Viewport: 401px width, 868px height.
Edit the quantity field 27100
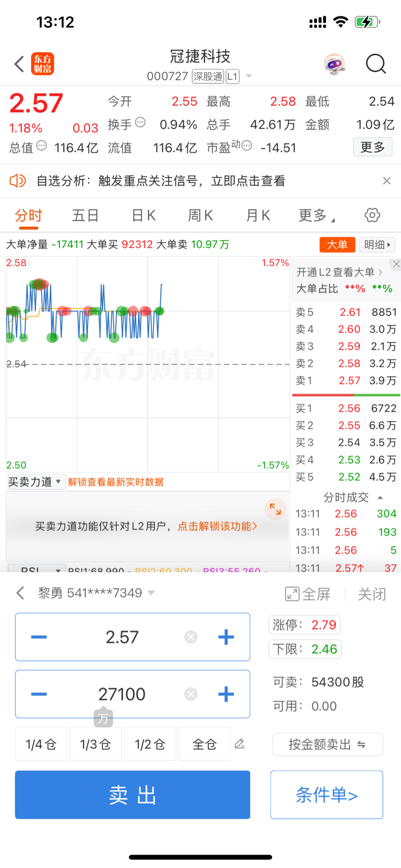pyautogui.click(x=122, y=694)
